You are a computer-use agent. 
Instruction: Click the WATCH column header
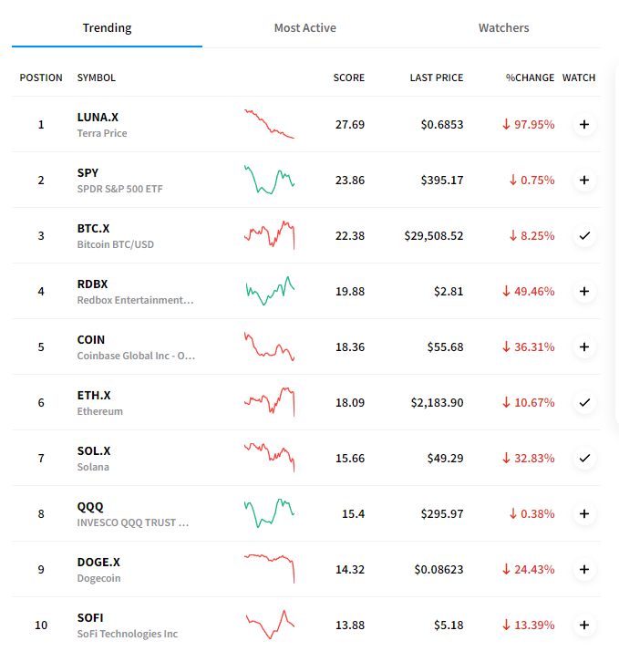[x=579, y=78]
